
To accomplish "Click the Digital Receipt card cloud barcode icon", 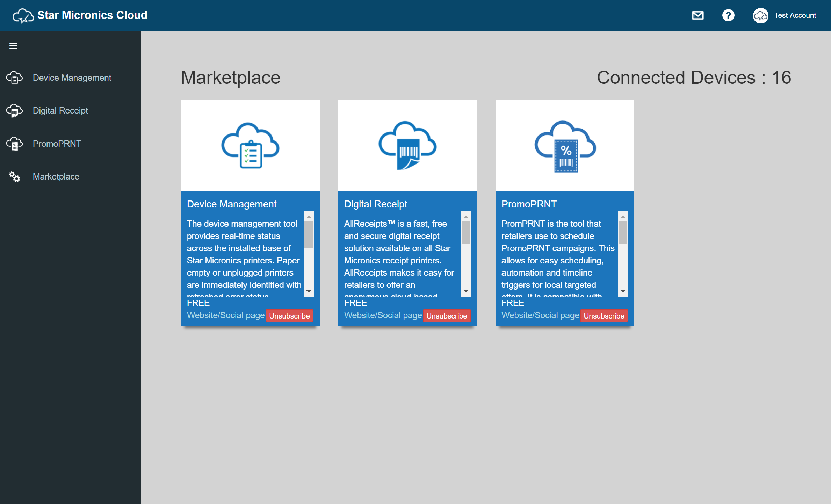I will tap(407, 145).
